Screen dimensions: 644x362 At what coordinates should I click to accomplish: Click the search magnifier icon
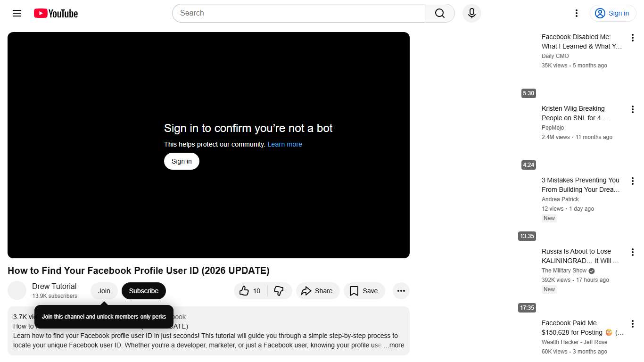(x=439, y=13)
